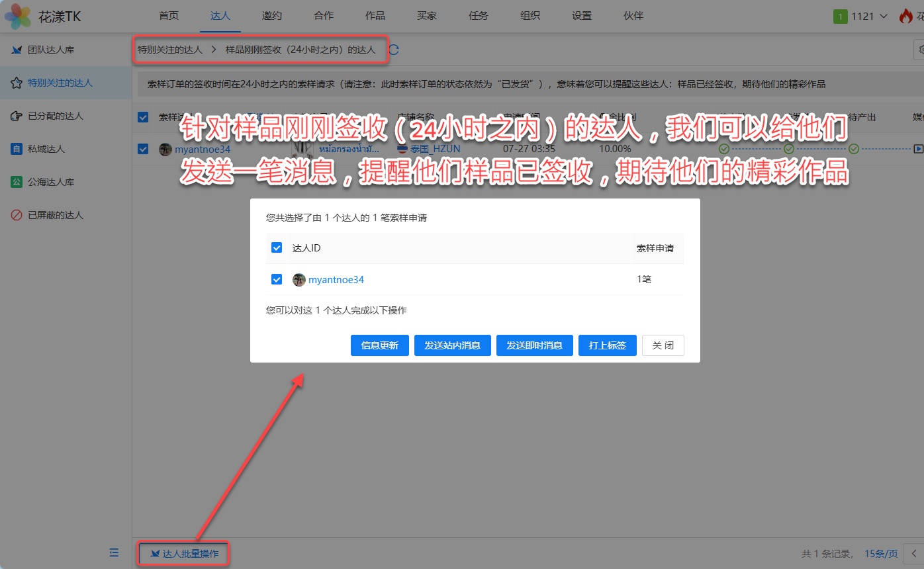Click 达人批量操作 at the bottom
This screenshot has height=569, width=924.
coord(184,553)
